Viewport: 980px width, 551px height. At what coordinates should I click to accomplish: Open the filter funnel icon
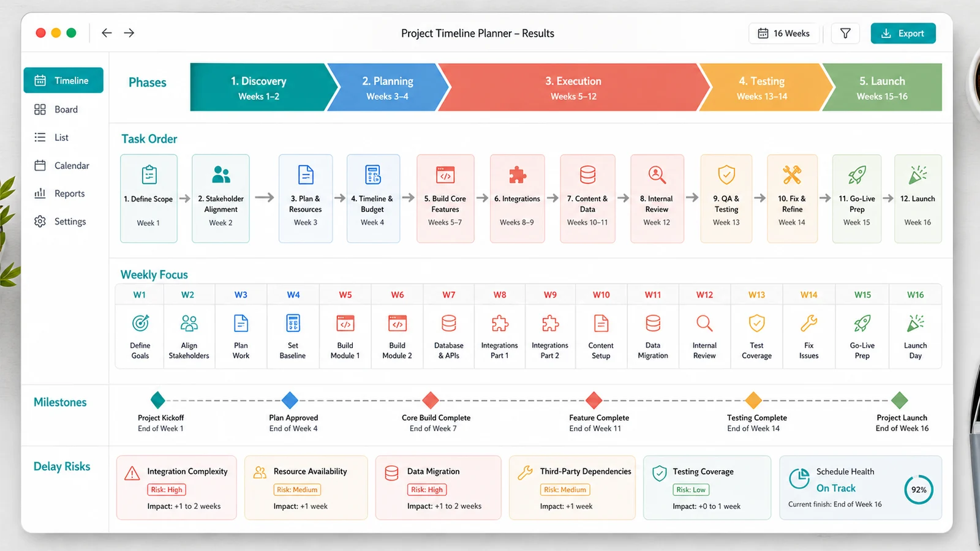tap(845, 33)
